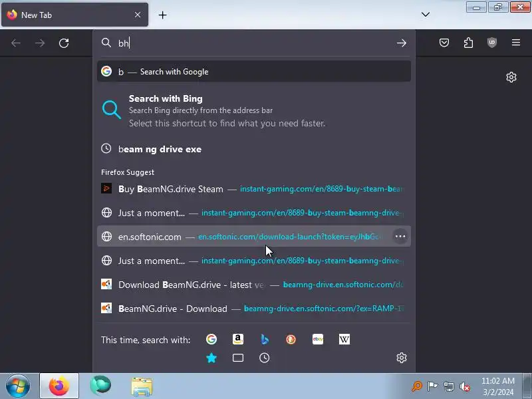Screen dimensions: 532x399
Task: Click the Firefox taskbar button
Action: point(59,386)
